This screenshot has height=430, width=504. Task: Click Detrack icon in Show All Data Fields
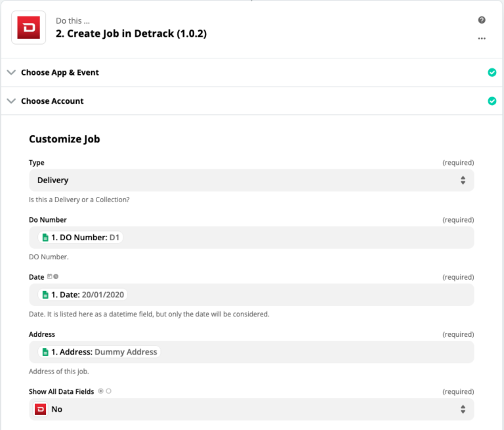(x=41, y=409)
